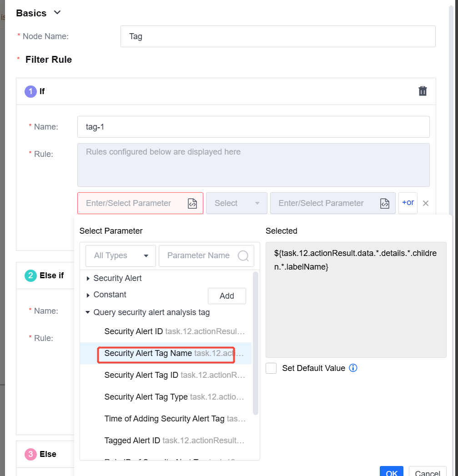Enable the Set Default Value checkbox
This screenshot has width=458, height=476.
tap(271, 368)
